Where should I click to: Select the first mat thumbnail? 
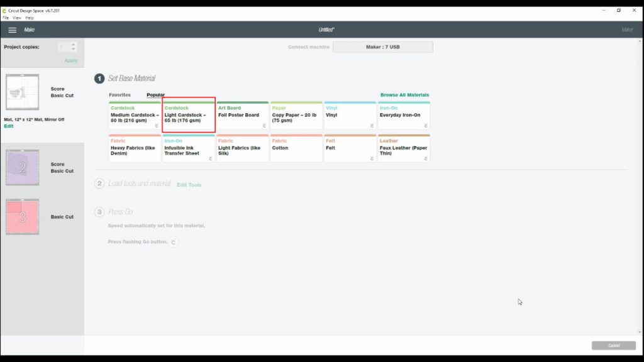tap(23, 92)
